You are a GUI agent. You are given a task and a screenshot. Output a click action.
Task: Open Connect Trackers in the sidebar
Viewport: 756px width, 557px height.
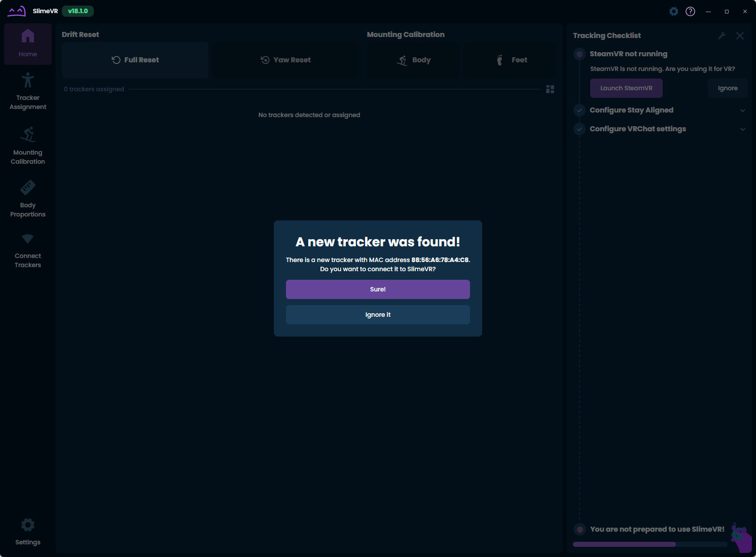click(x=28, y=251)
